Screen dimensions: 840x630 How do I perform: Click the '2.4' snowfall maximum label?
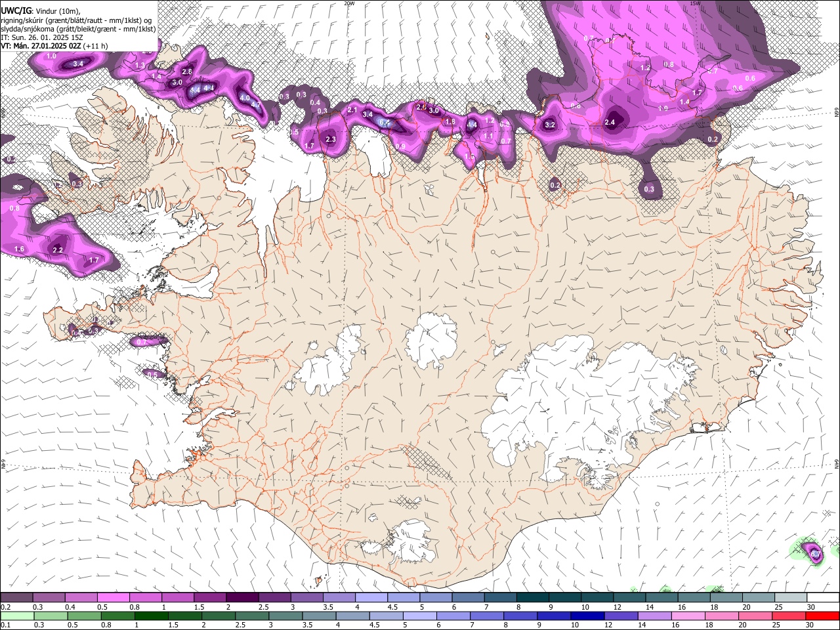coord(610,122)
